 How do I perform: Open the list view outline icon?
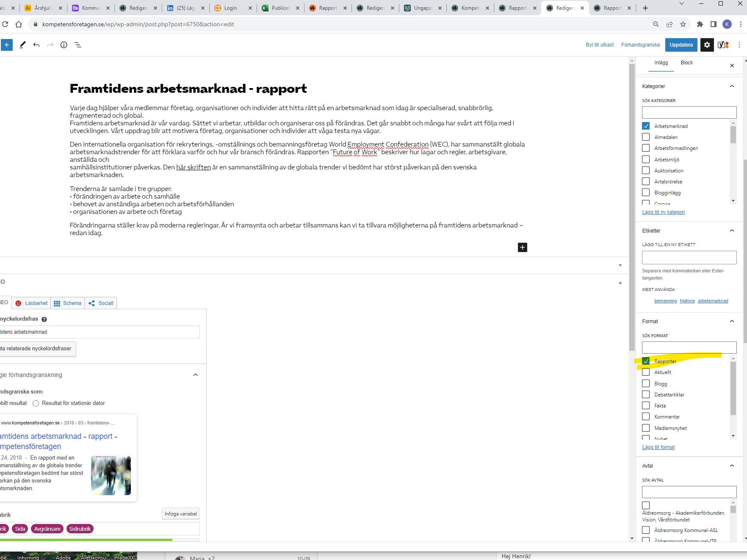click(x=78, y=45)
